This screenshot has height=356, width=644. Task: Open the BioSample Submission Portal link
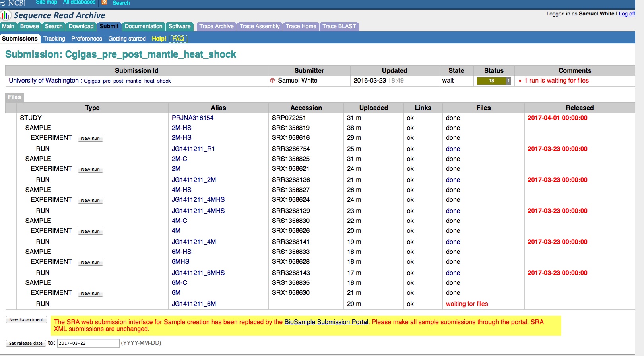(x=326, y=322)
